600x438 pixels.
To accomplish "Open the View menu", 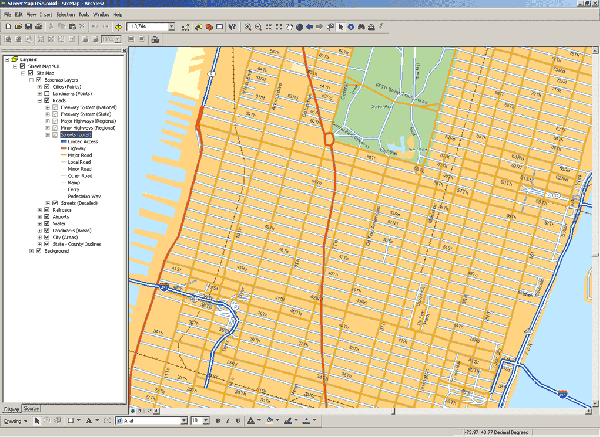I will 31,15.
